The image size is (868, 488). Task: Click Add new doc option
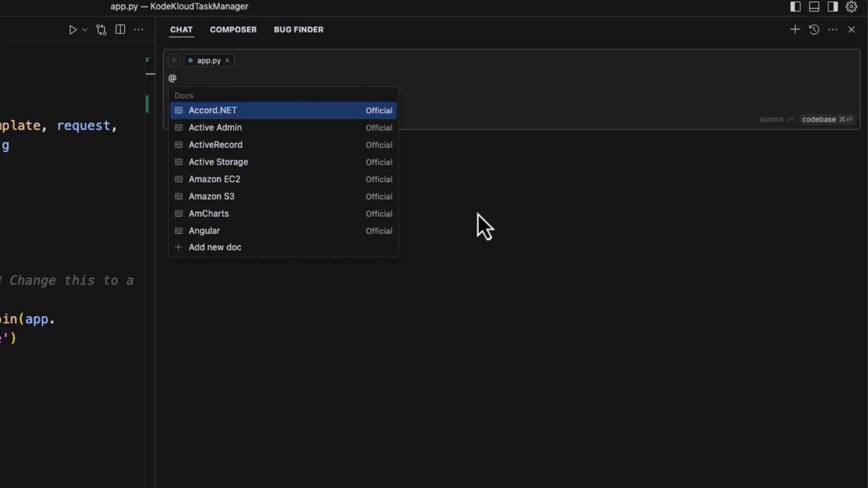click(283, 247)
